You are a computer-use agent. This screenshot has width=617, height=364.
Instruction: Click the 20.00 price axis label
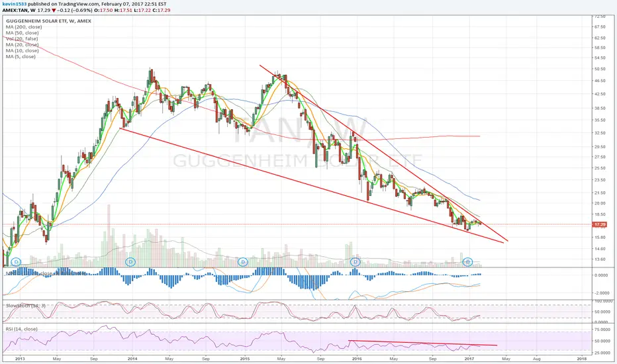coord(600,203)
